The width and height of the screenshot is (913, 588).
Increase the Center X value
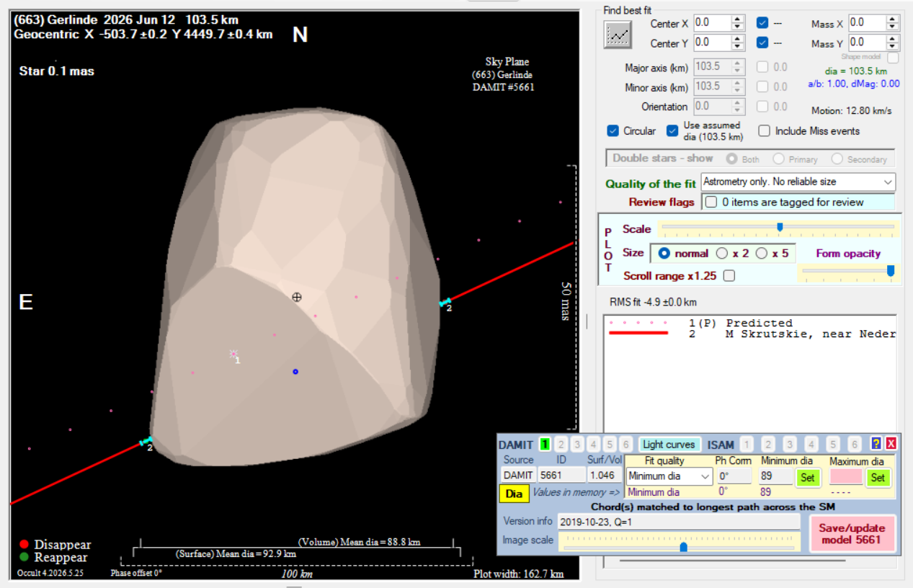pyautogui.click(x=738, y=19)
